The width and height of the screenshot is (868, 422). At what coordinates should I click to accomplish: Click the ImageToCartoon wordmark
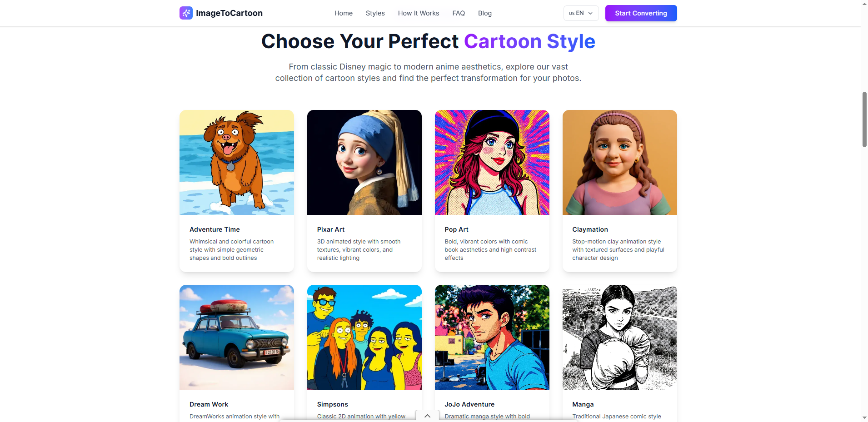[229, 13]
